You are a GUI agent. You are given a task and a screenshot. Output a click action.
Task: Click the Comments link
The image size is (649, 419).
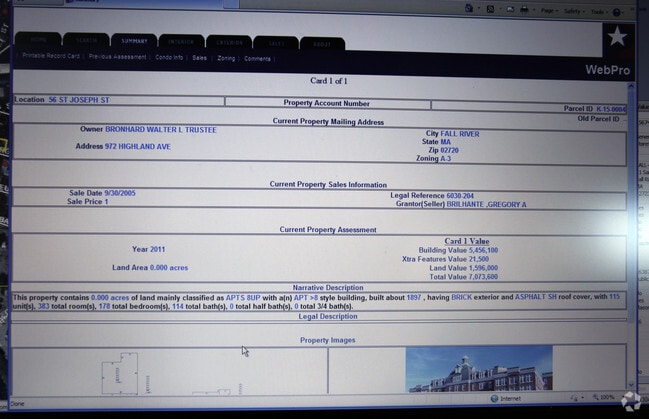coord(257,58)
